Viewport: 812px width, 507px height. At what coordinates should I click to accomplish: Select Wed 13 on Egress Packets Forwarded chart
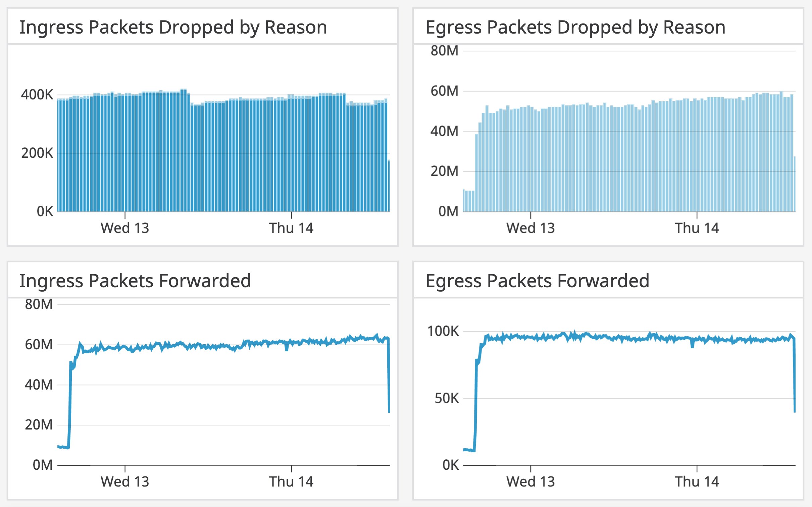530,482
